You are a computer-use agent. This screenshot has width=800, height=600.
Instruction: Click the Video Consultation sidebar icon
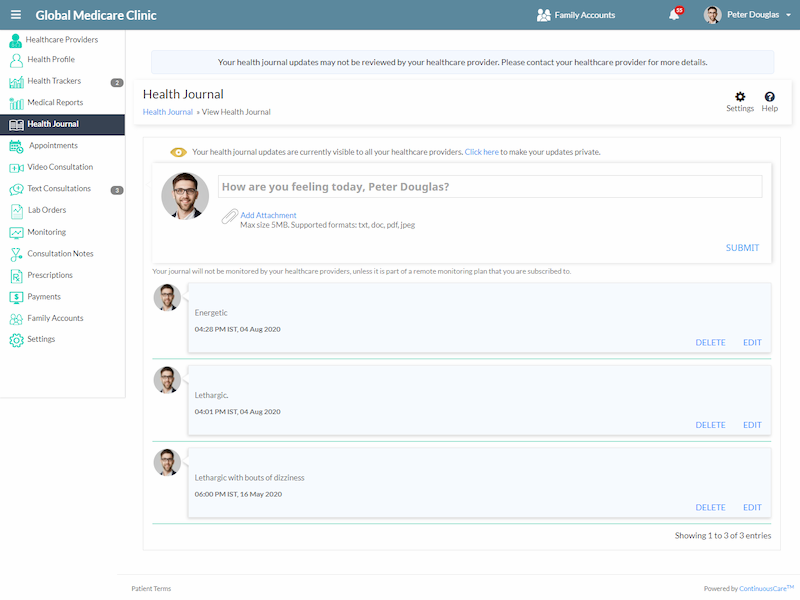point(16,168)
